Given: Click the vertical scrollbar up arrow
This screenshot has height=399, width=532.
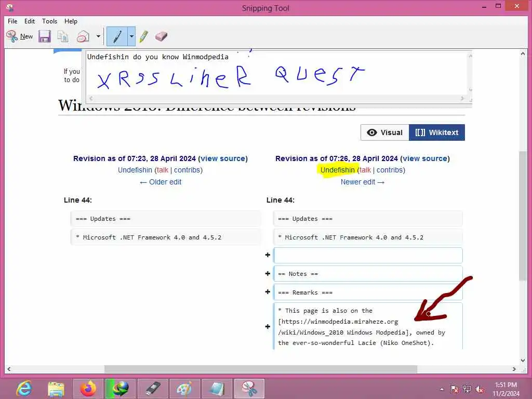Looking at the screenshot, I should 523,54.
